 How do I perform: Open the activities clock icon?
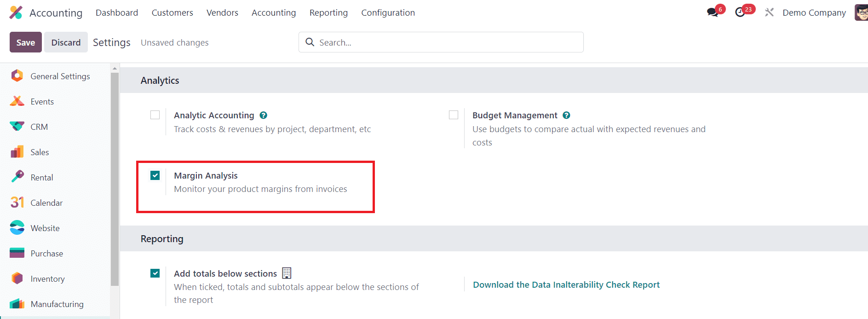[740, 12]
